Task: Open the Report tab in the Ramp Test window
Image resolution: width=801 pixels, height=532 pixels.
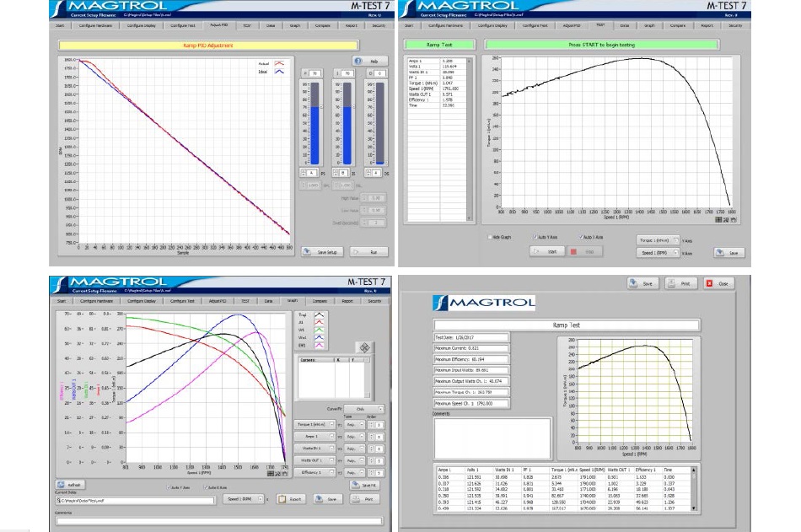Action: 707,25
